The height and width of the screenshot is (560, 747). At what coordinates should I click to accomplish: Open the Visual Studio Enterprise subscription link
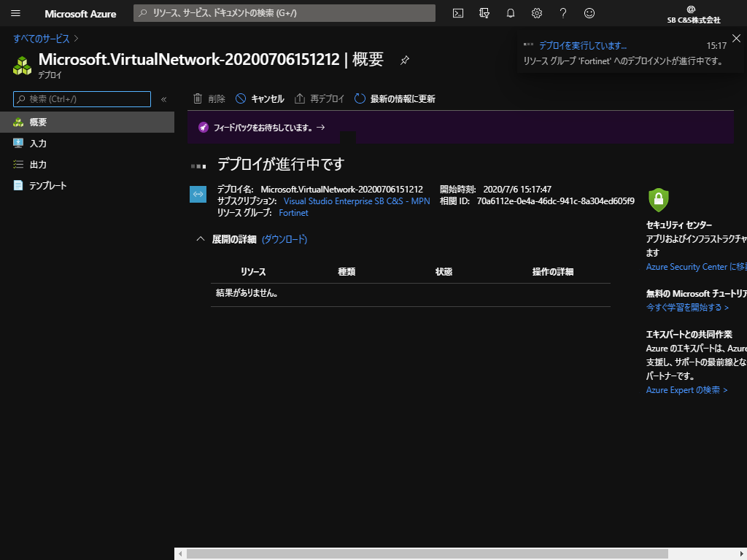pos(357,201)
